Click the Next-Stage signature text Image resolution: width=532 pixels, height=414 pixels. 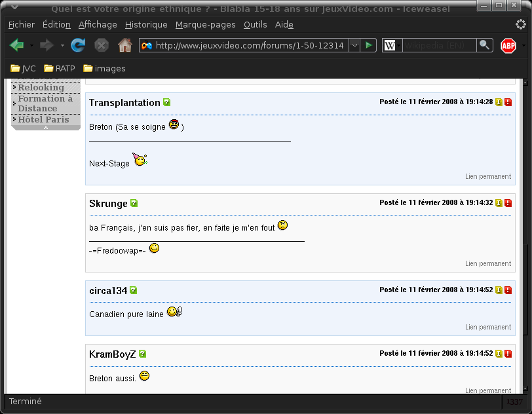109,164
